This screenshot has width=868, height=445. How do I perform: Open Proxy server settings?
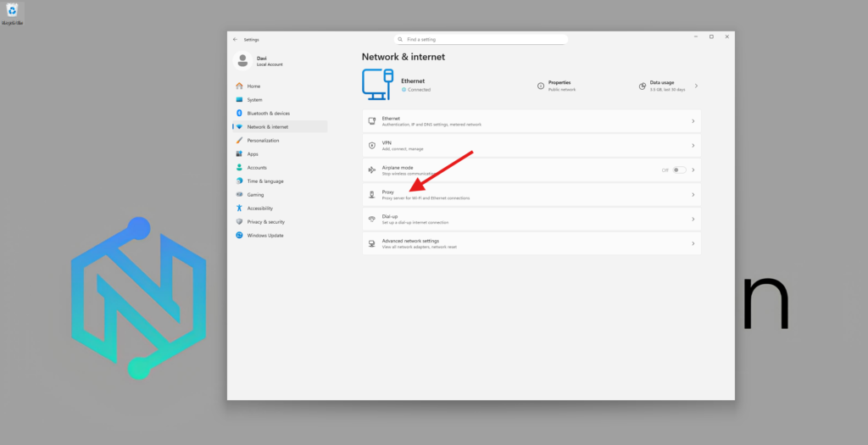(x=531, y=195)
